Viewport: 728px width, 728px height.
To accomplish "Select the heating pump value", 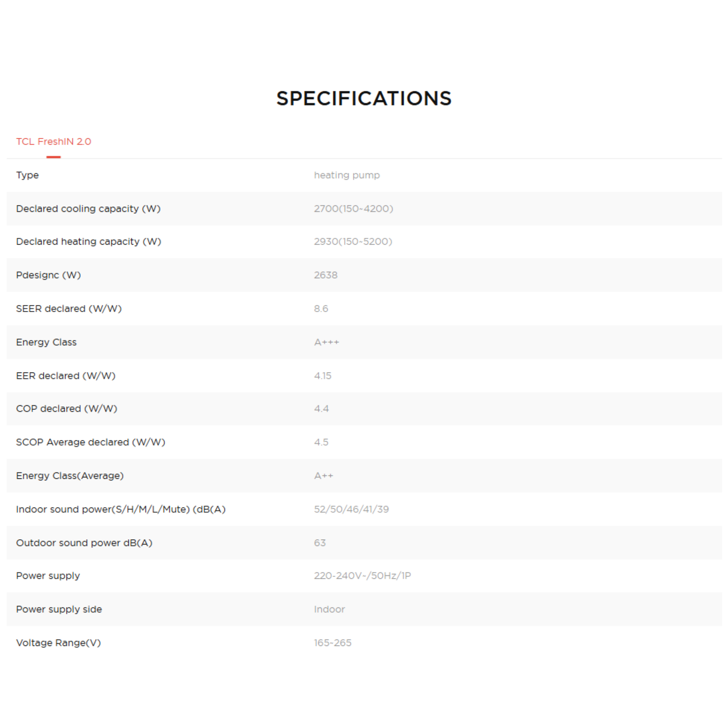I will [347, 175].
